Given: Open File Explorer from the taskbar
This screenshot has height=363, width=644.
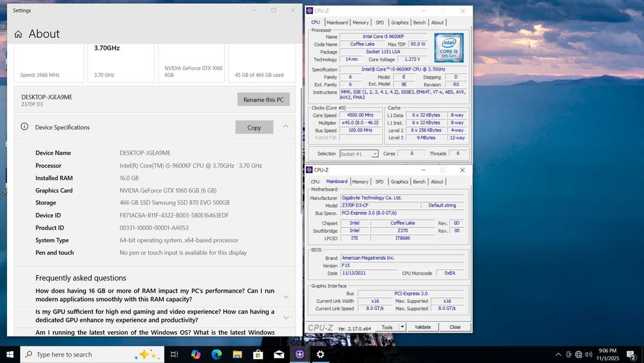Looking at the screenshot, I should (x=238, y=355).
